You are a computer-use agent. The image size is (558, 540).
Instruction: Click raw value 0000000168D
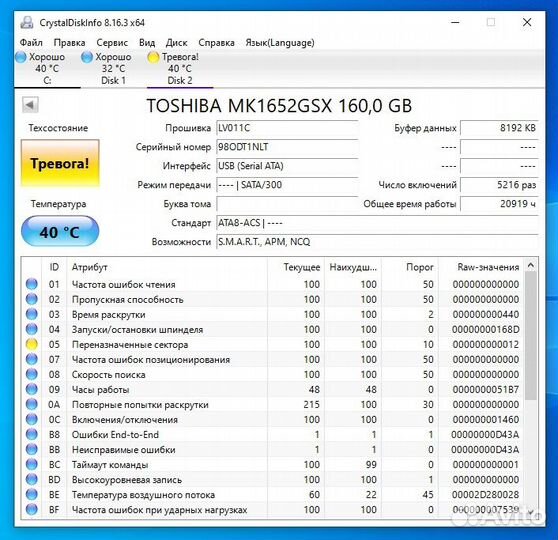[485, 329]
